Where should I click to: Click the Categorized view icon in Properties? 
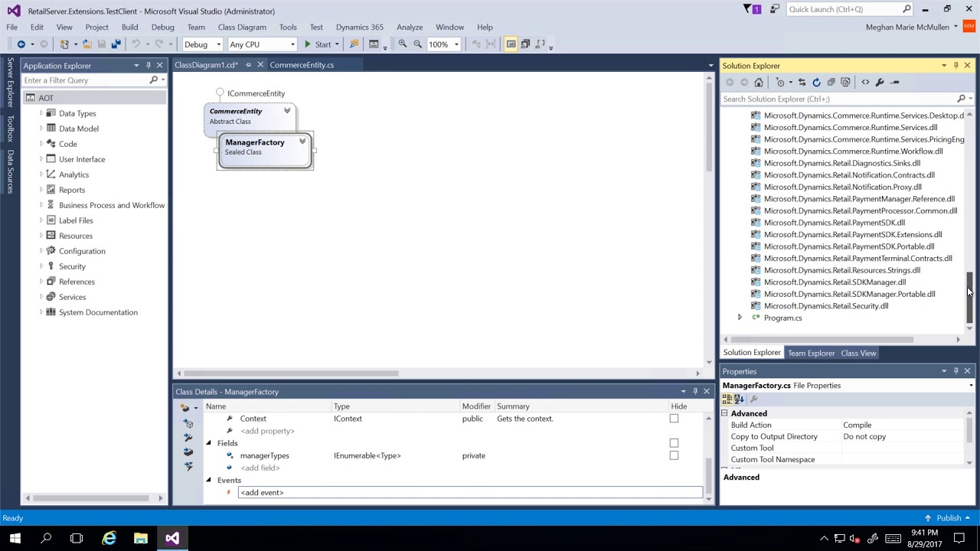click(727, 399)
